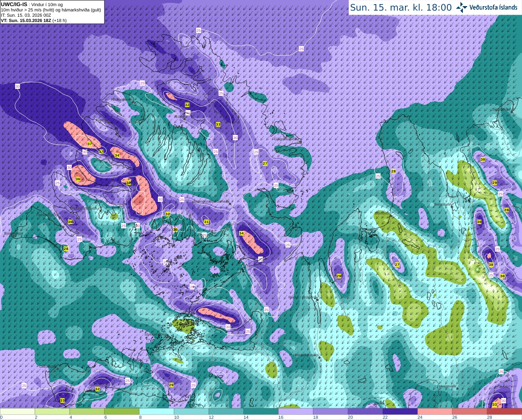
Task: Pick the 24–26 m/s salmon legend swatch
Action: [x=435, y=411]
